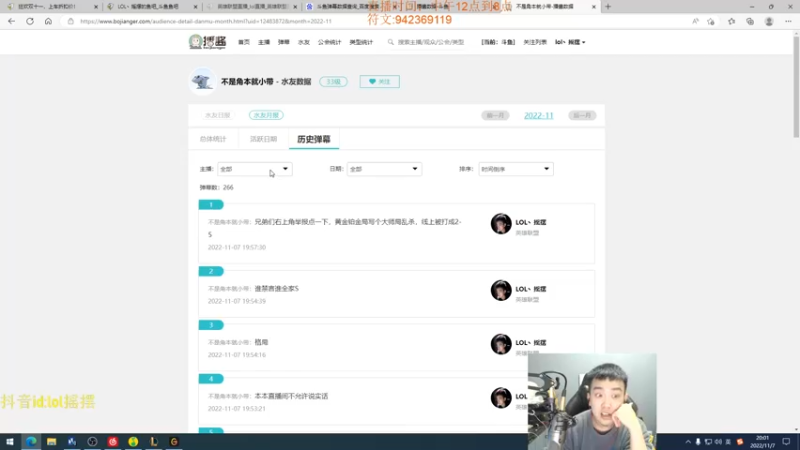
Task: Open 公会统计 in the site navigation
Action: (330, 42)
